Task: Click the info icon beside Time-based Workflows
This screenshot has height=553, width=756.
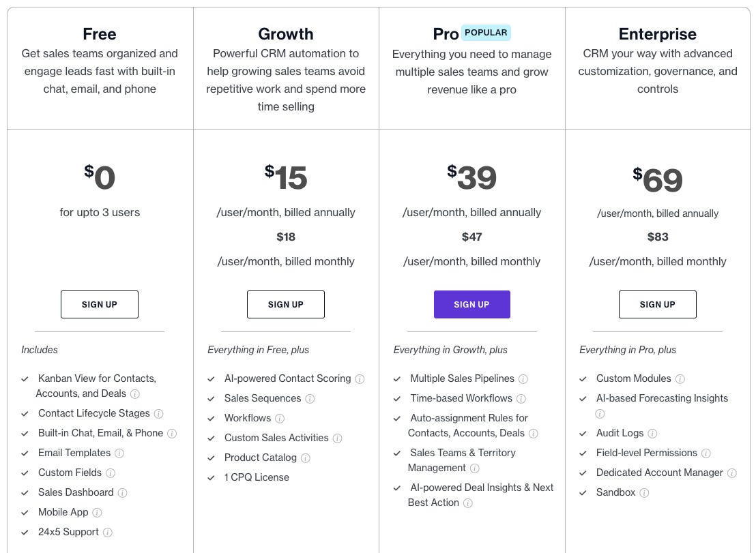Action: point(522,398)
